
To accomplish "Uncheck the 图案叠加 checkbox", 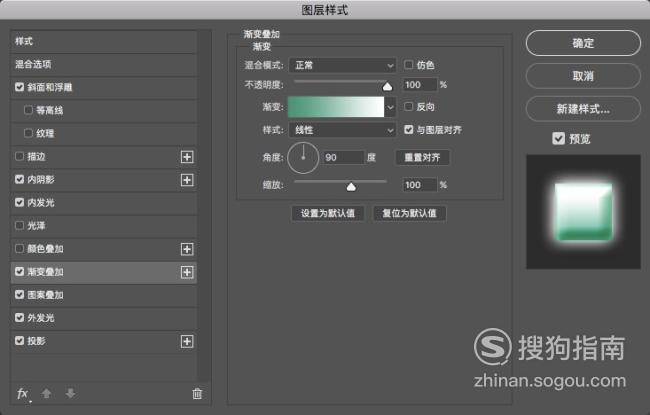I will (x=19, y=294).
